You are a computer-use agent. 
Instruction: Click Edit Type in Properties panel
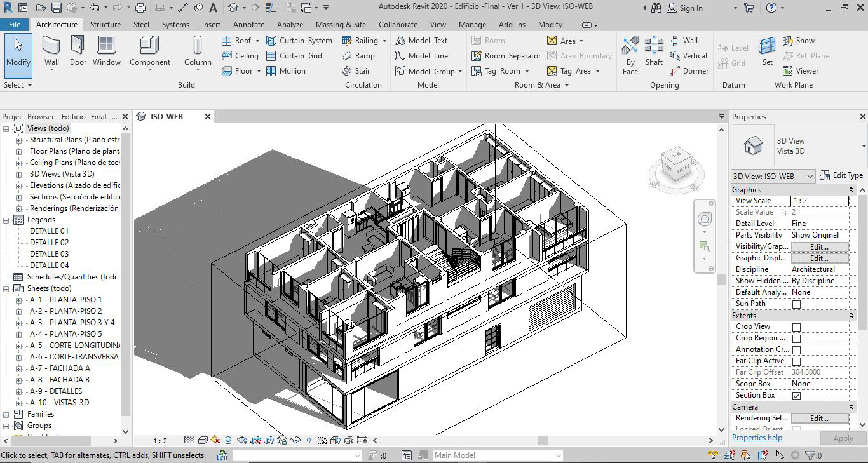(841, 176)
